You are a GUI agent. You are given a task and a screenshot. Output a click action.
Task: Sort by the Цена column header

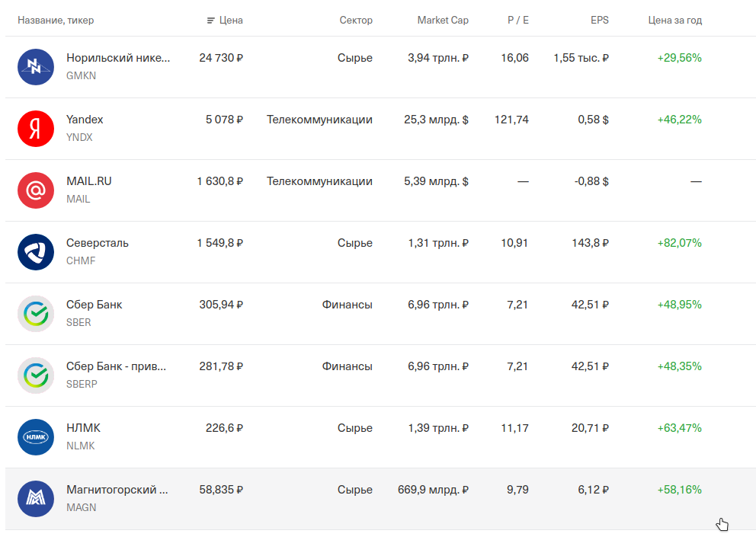(x=231, y=21)
